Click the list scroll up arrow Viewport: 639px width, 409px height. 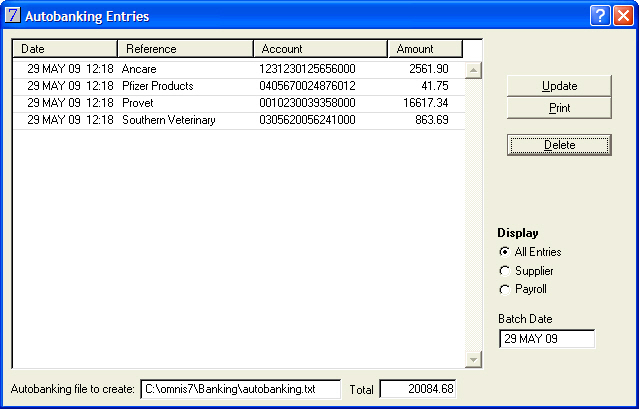click(x=473, y=70)
